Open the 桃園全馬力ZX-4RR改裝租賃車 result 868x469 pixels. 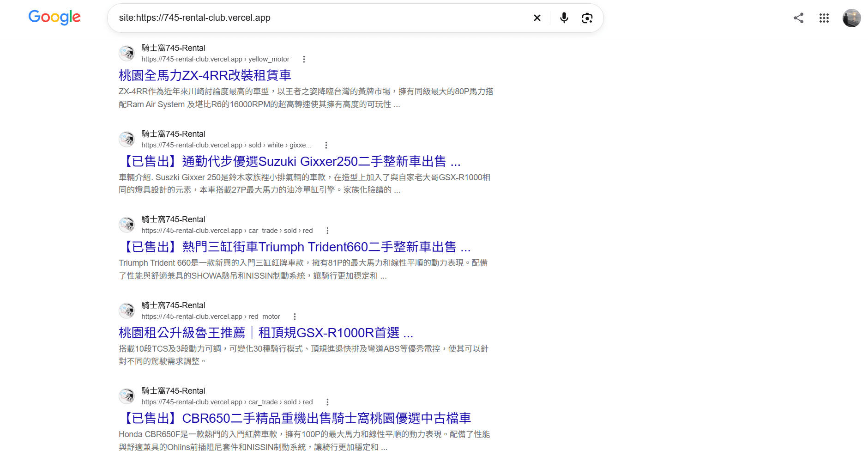pyautogui.click(x=205, y=75)
